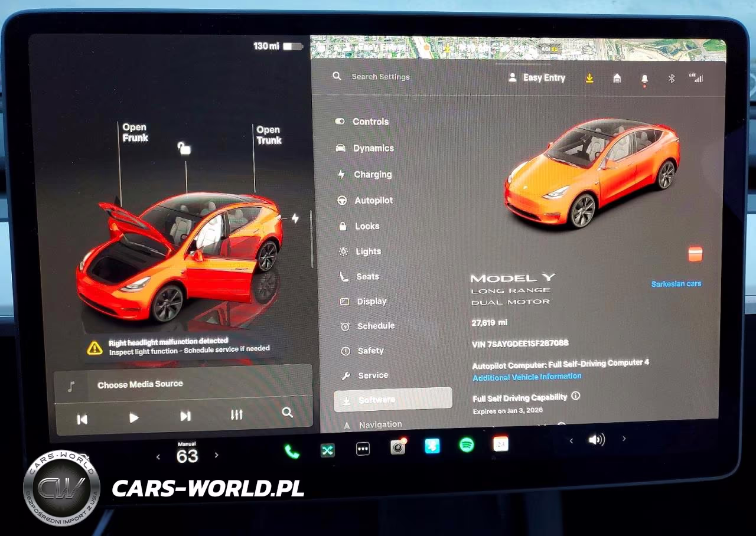Open media search magnifier icon
This screenshot has height=536, width=756.
(288, 413)
